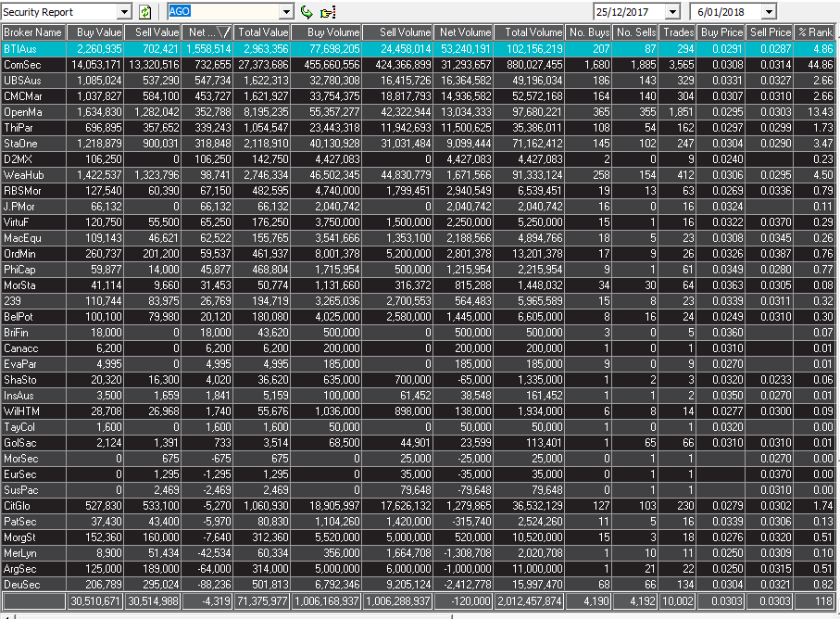Select the DeuSec broker row
This screenshot has height=619, width=840.
point(419,585)
